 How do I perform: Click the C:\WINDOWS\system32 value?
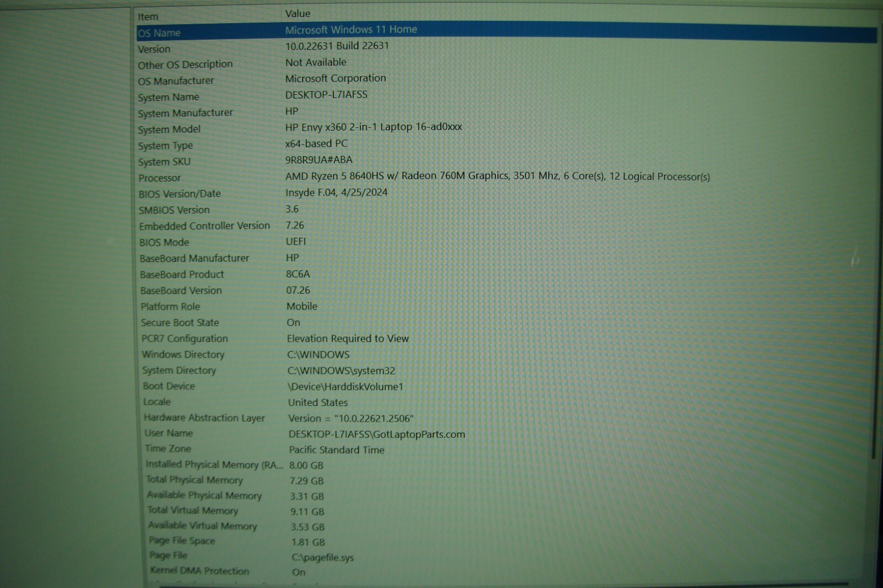click(341, 371)
